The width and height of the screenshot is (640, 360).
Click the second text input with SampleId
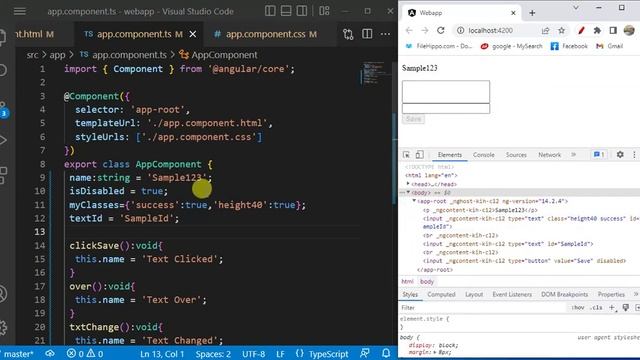point(446,108)
